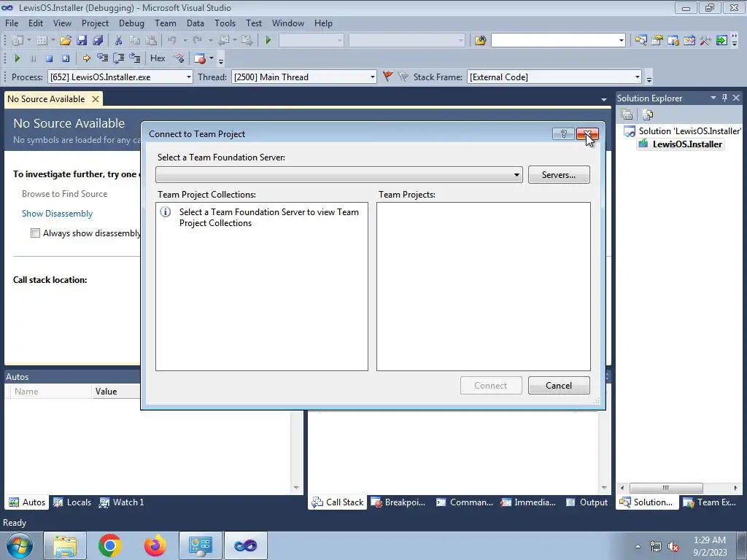747x560 pixels.
Task: Select the LewisOS.Installer project node
Action: [x=681, y=144]
